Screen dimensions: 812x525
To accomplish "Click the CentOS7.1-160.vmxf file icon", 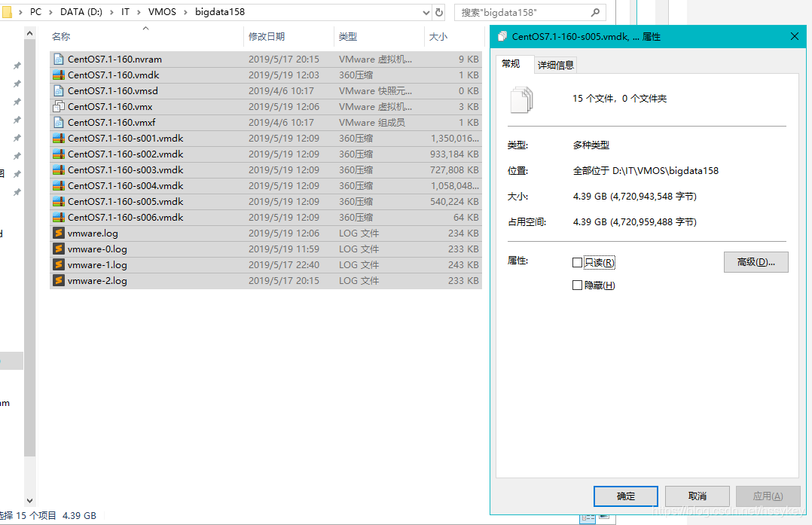I will (59, 123).
